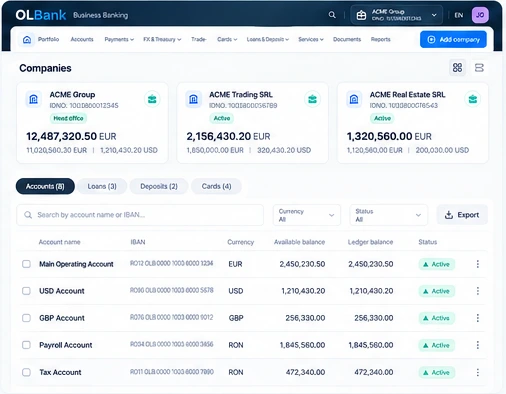Click the Head office badge

(x=68, y=118)
